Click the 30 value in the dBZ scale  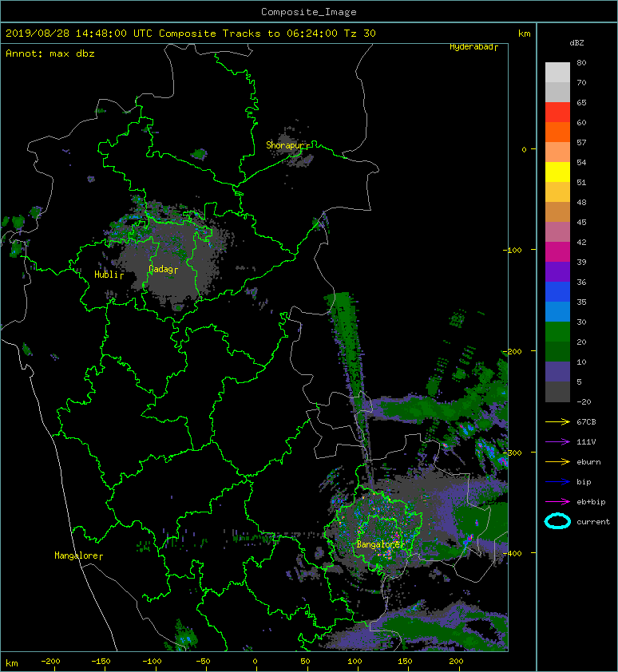[581, 322]
